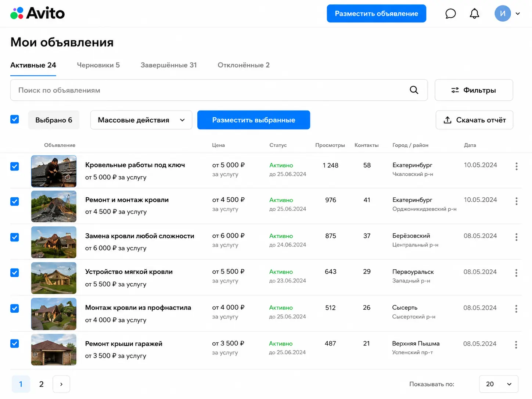Switch to Активные 24 tab
Screen dimensions: 532x399
click(x=33, y=65)
